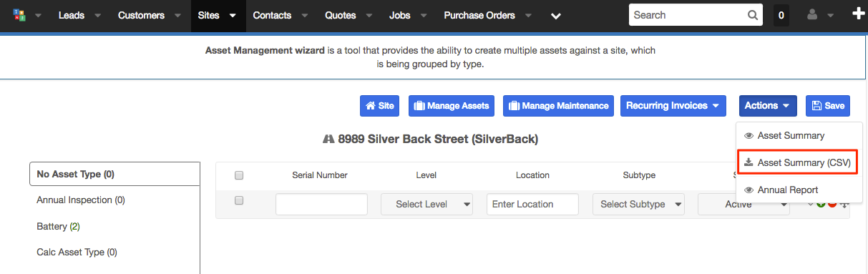This screenshot has height=274, width=868.
Task: Open the user profile icon menu
Action: pyautogui.click(x=812, y=15)
